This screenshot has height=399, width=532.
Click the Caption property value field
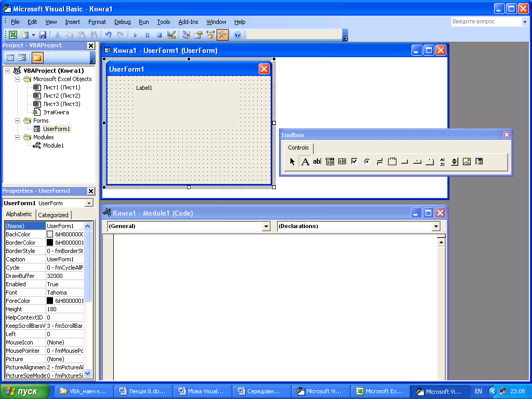coord(64,259)
